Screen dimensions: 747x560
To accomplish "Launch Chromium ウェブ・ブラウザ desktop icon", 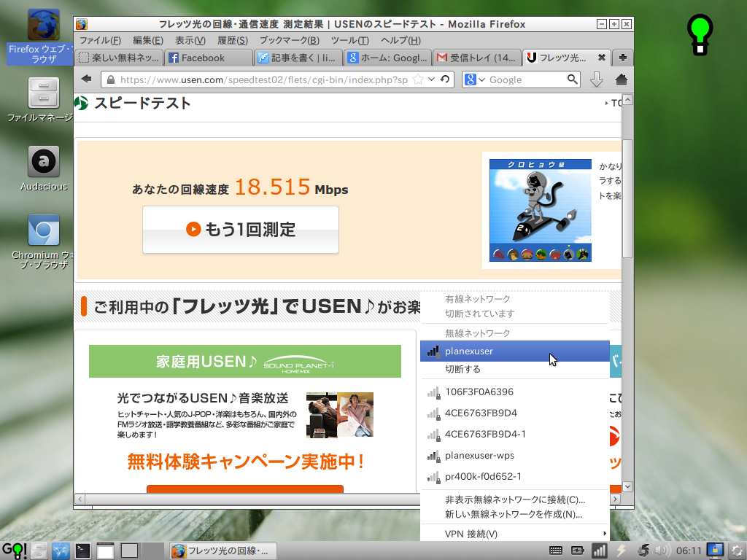I will coord(43,242).
